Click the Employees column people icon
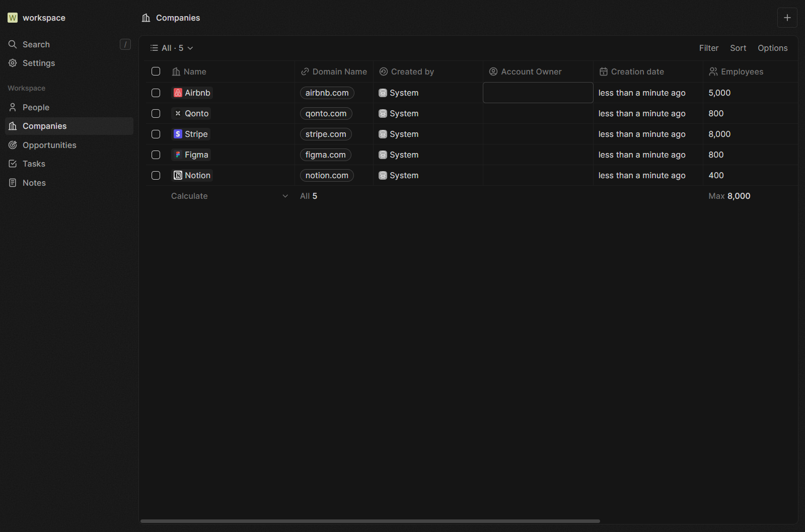 [x=713, y=71]
